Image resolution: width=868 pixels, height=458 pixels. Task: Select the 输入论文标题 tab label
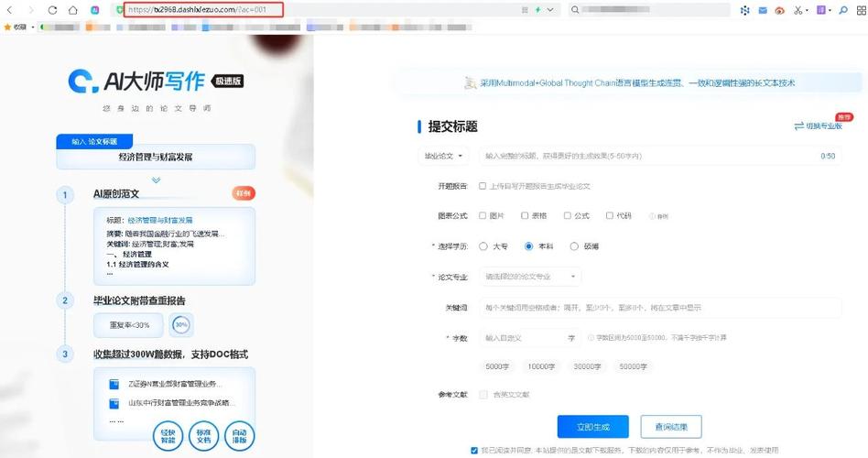coord(94,142)
